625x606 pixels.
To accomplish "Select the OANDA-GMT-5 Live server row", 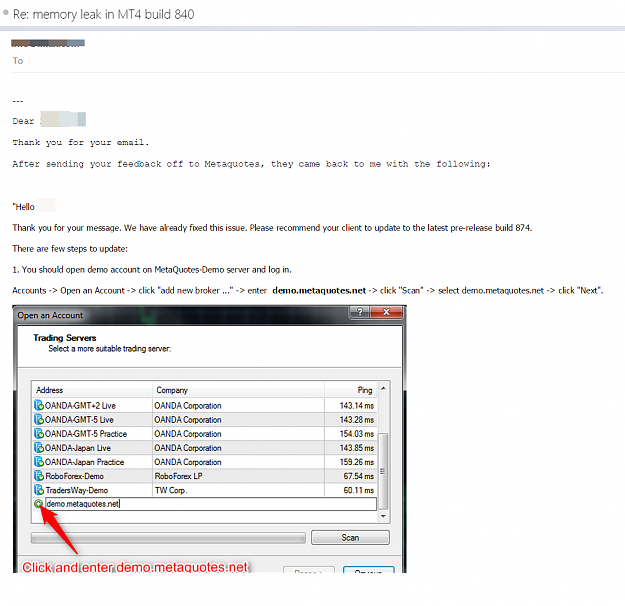I will (204, 419).
